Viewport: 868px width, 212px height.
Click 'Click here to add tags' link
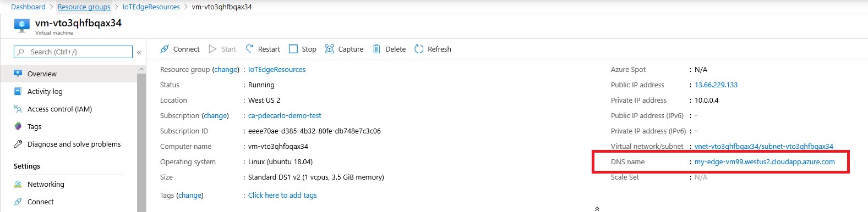click(x=282, y=195)
